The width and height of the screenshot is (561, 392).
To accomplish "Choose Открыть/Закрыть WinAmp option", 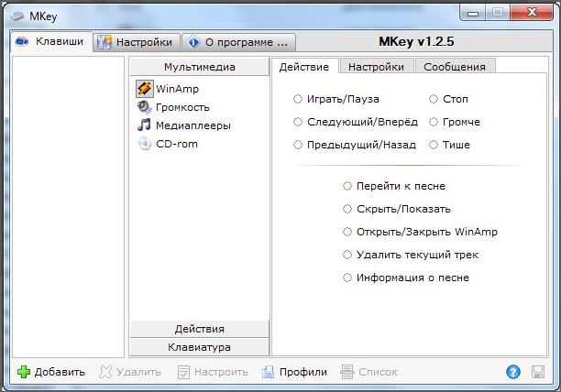I will coord(347,232).
